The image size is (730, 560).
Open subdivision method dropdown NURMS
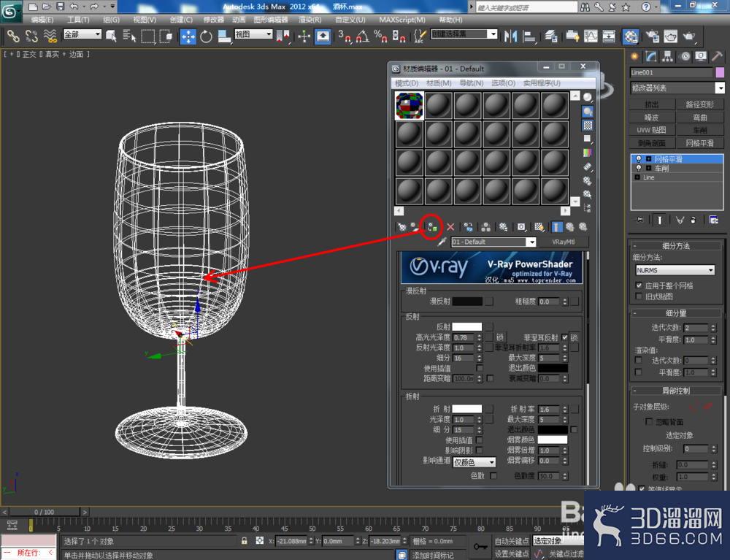click(675, 270)
